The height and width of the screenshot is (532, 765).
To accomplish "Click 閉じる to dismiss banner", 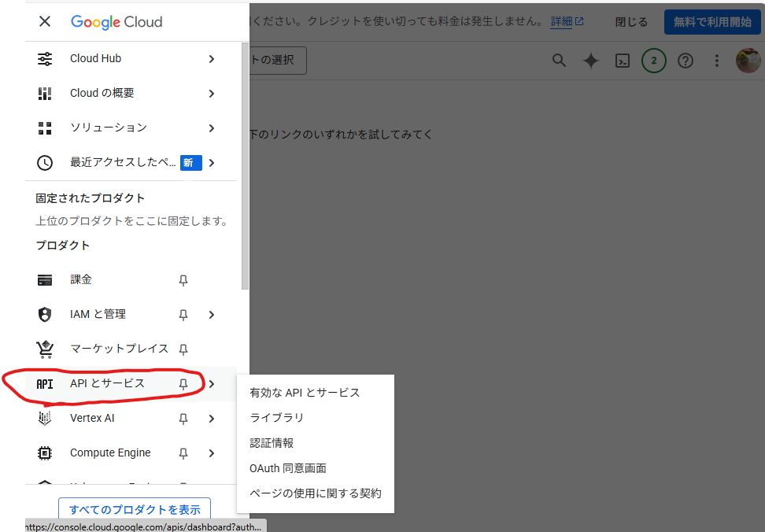I will [631, 22].
